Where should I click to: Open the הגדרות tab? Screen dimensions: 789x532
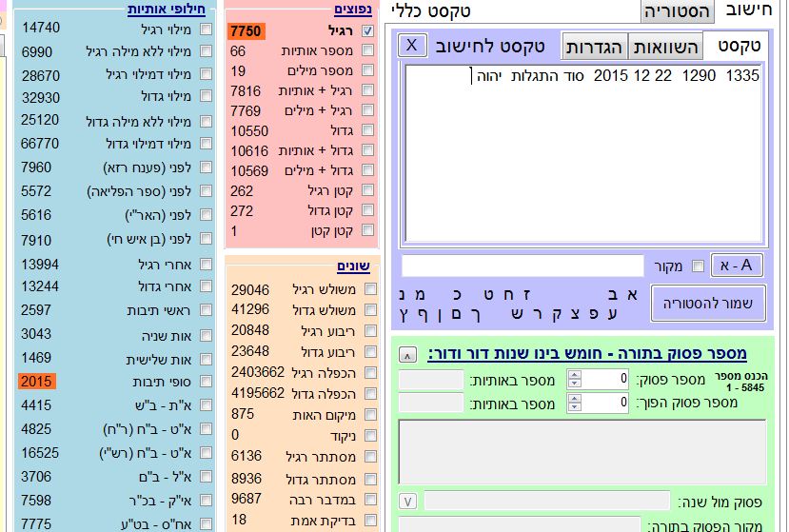pos(594,47)
